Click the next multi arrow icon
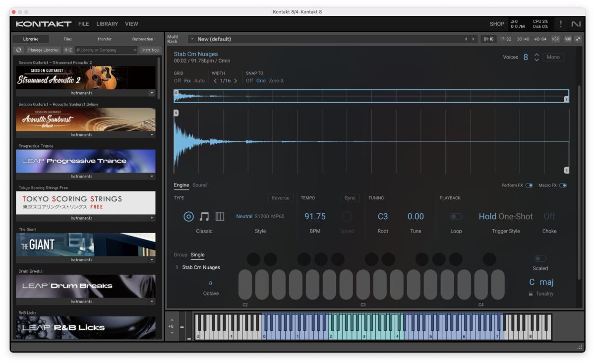 [x=473, y=39]
